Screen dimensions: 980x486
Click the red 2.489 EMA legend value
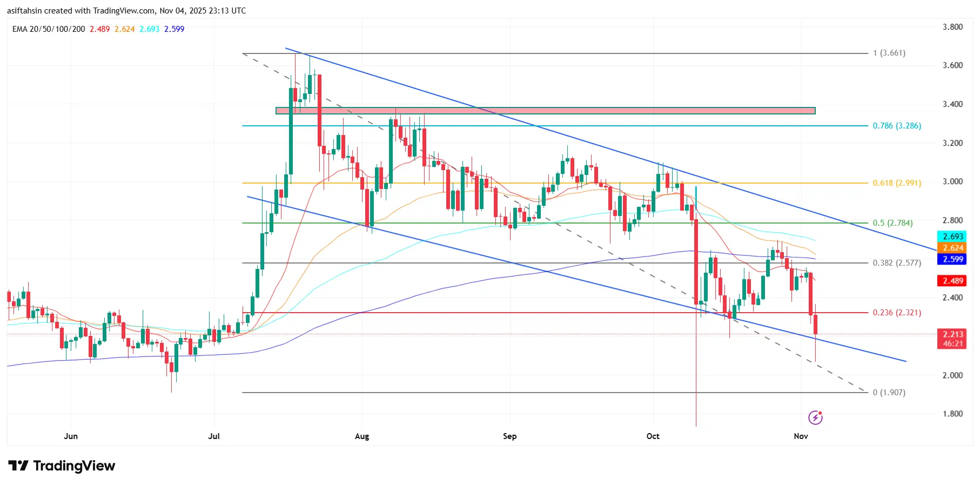coord(99,29)
